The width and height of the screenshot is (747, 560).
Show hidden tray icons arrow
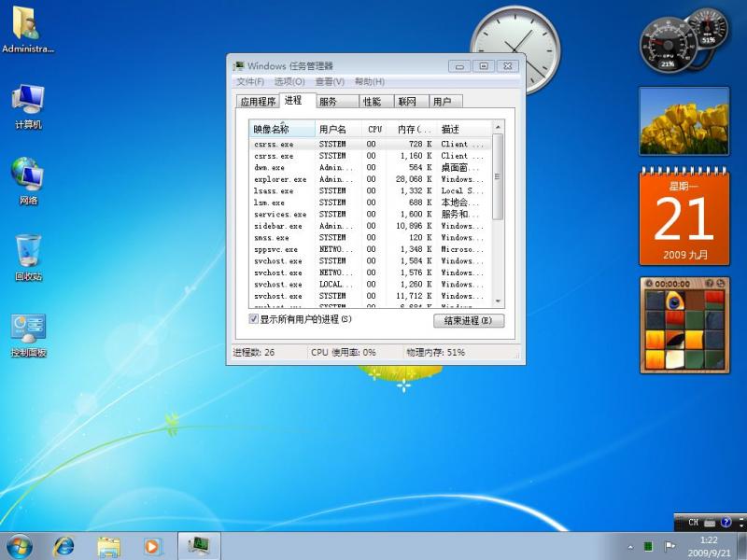[x=630, y=547]
